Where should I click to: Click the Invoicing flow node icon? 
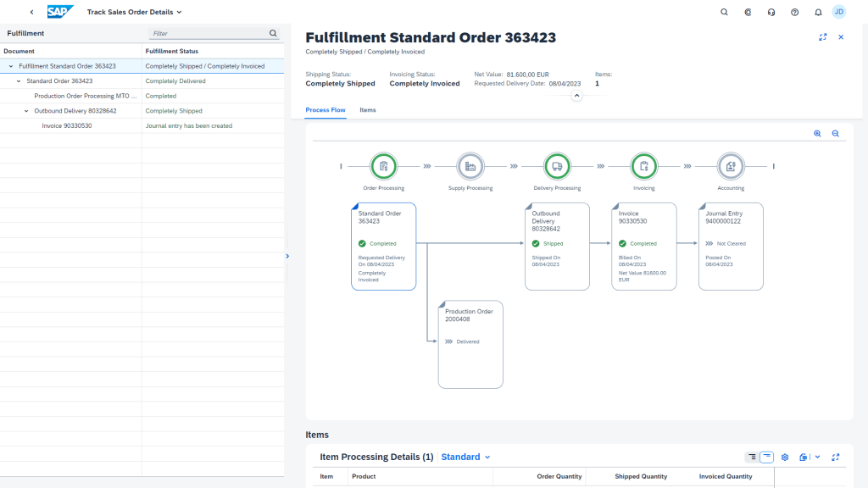[x=644, y=166]
